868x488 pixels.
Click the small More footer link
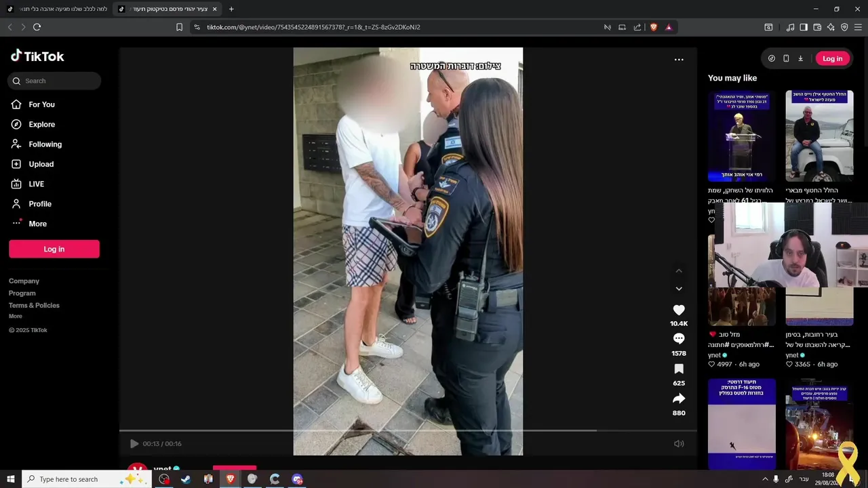16,316
